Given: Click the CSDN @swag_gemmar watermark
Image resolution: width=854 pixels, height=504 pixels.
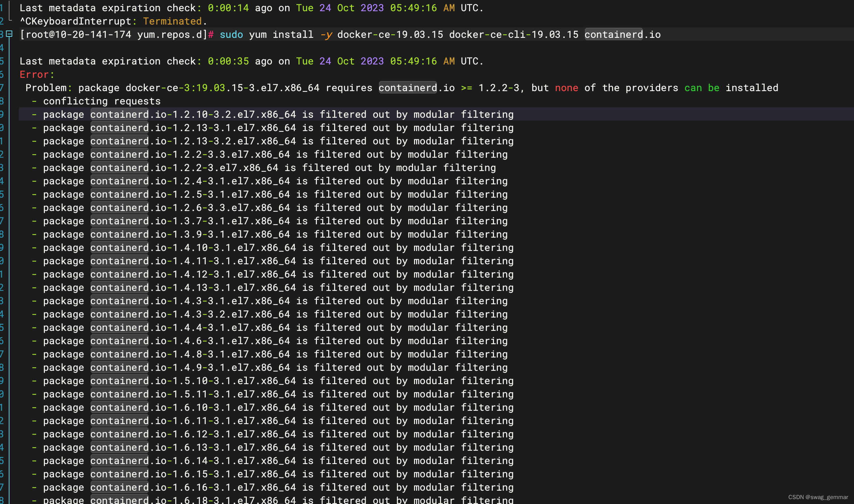Looking at the screenshot, I should click(818, 497).
